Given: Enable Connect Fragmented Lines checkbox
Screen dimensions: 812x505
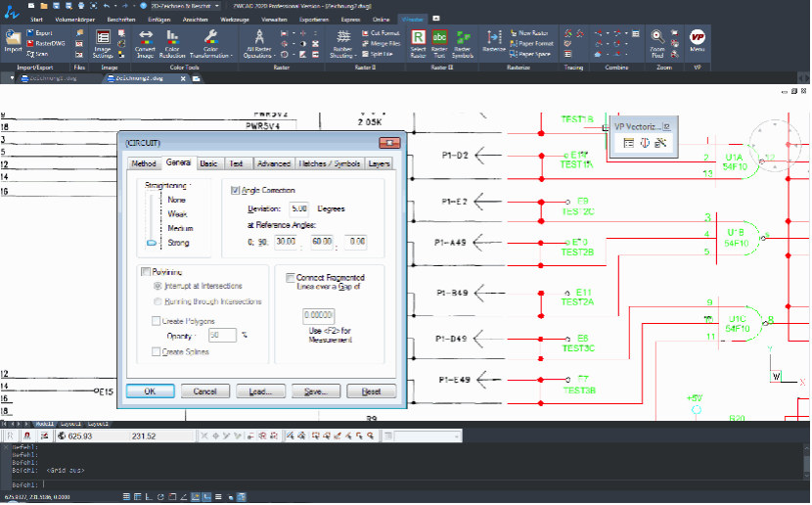Looking at the screenshot, I should pyautogui.click(x=291, y=278).
